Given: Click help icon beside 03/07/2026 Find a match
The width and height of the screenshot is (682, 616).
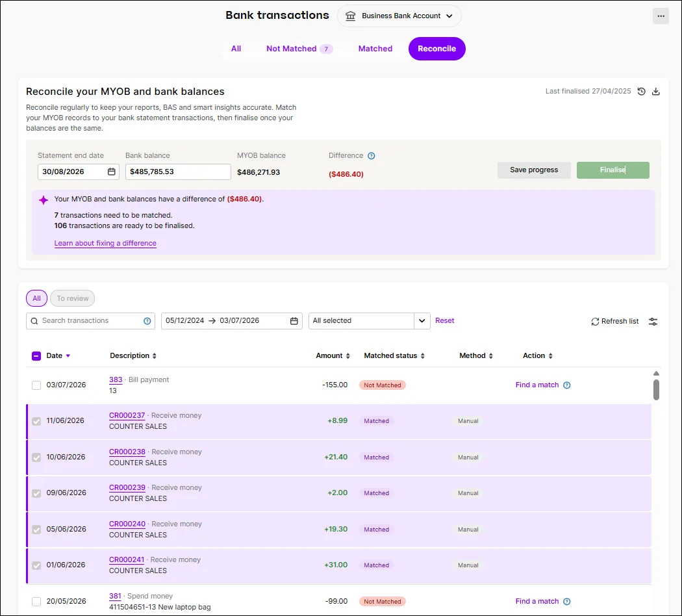Looking at the screenshot, I should tap(567, 385).
